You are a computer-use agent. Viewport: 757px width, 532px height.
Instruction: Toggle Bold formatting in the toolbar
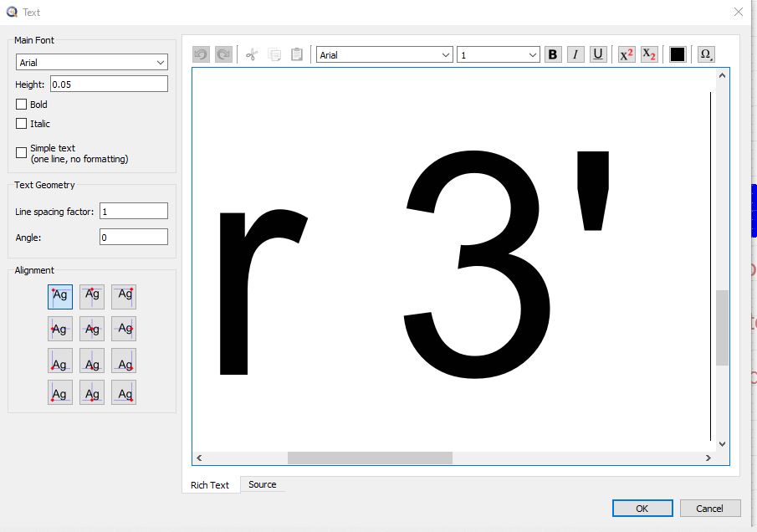553,54
